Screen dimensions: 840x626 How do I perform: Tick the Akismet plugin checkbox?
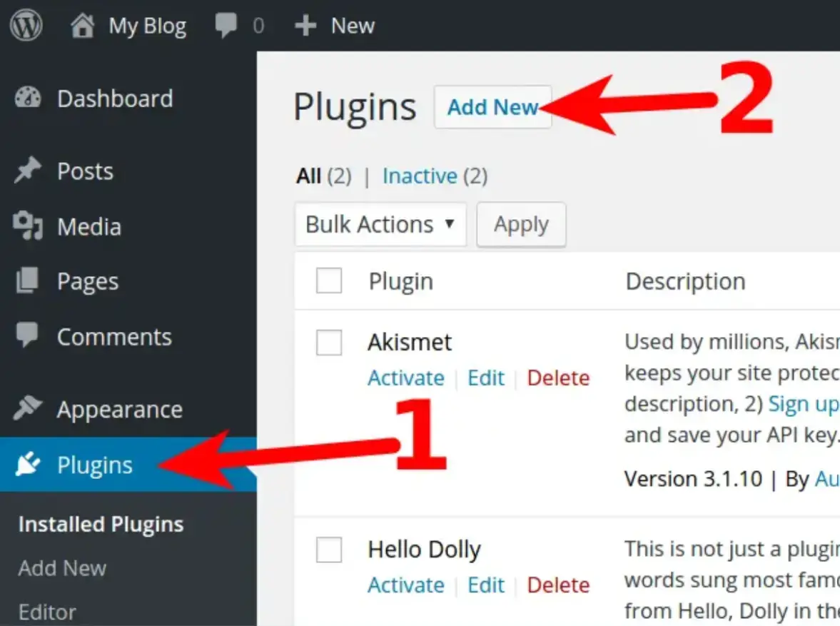[328, 343]
